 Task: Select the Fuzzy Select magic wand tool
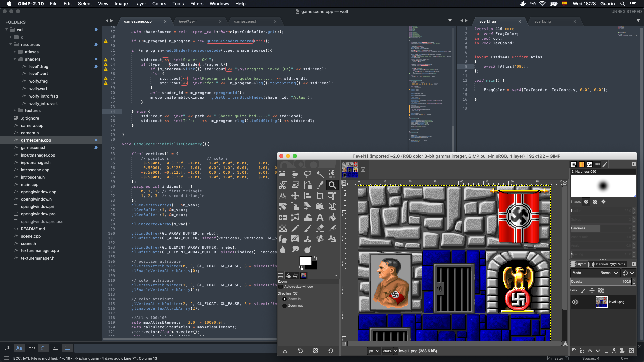tap(320, 174)
